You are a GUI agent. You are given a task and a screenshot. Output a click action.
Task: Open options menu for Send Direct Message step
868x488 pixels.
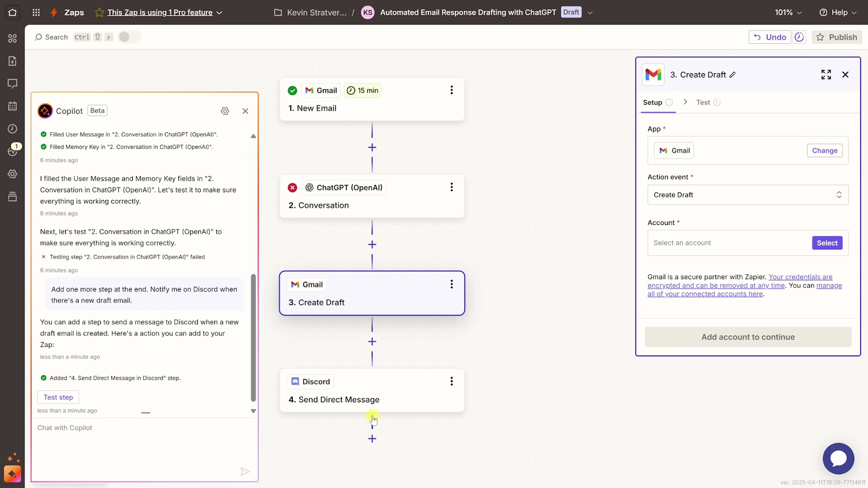point(451,381)
